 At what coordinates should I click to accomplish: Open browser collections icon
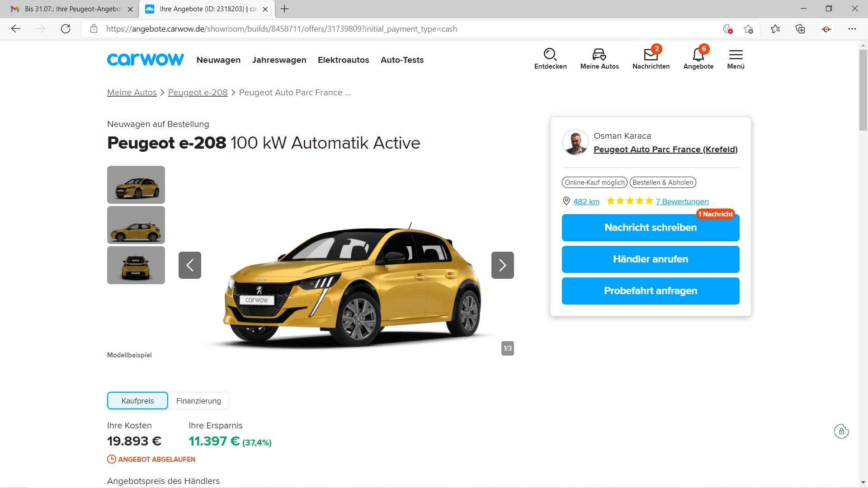point(800,29)
